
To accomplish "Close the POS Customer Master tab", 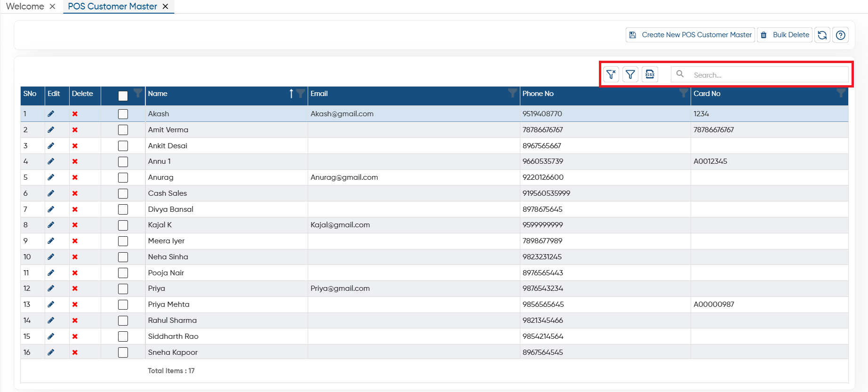I will click(x=165, y=7).
